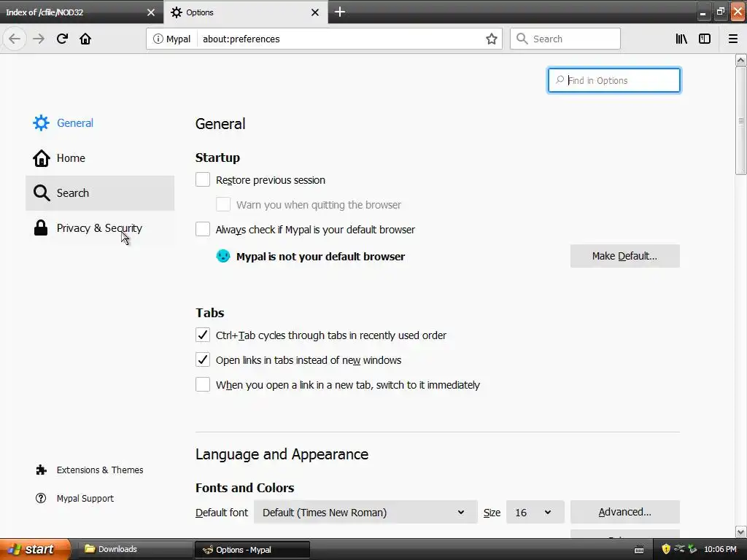Open a new tab with plus button
This screenshot has height=560, width=747.
(x=340, y=12)
